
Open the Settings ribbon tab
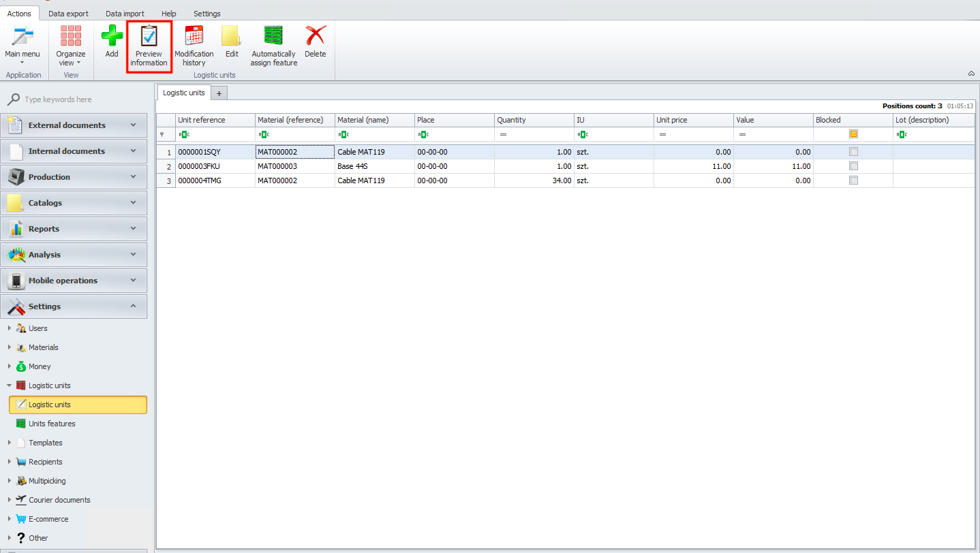coord(207,14)
